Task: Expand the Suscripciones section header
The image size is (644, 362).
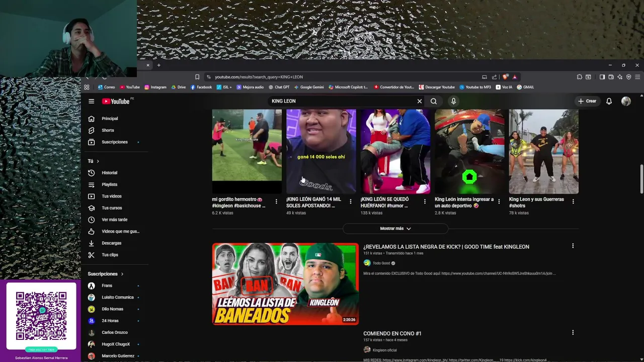Action: tap(106, 274)
